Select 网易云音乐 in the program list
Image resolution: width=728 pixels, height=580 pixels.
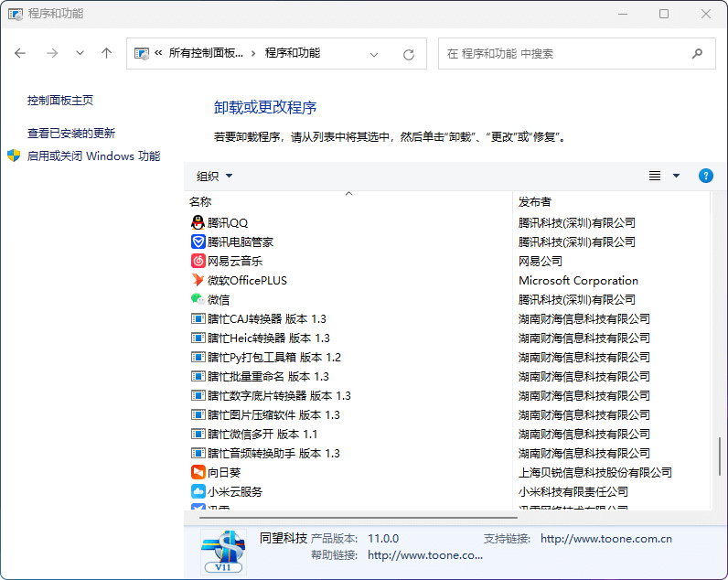(235, 262)
